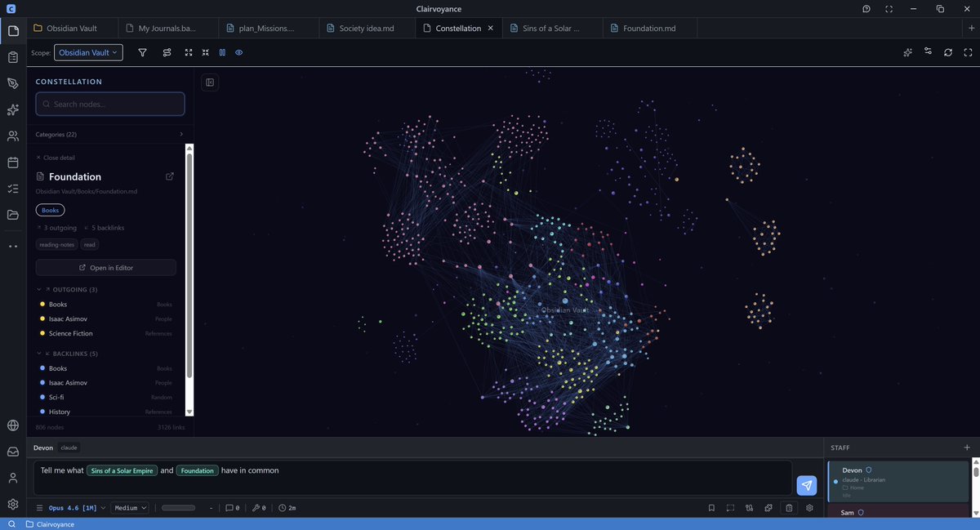Switch to the plan_Missions tab
The width and height of the screenshot is (980, 530).
[267, 28]
